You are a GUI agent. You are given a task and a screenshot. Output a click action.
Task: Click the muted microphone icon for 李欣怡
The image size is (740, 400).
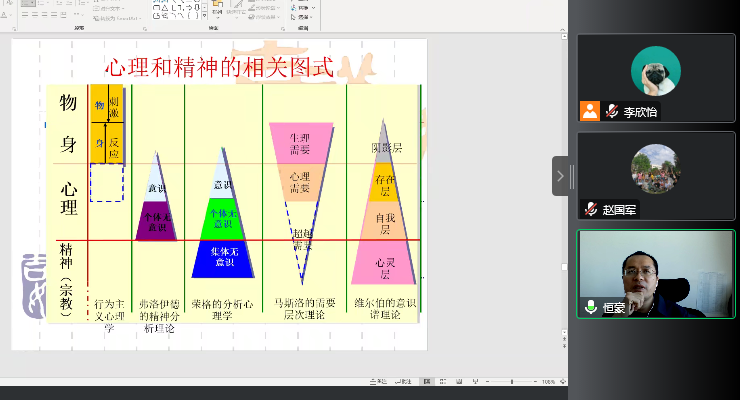611,112
